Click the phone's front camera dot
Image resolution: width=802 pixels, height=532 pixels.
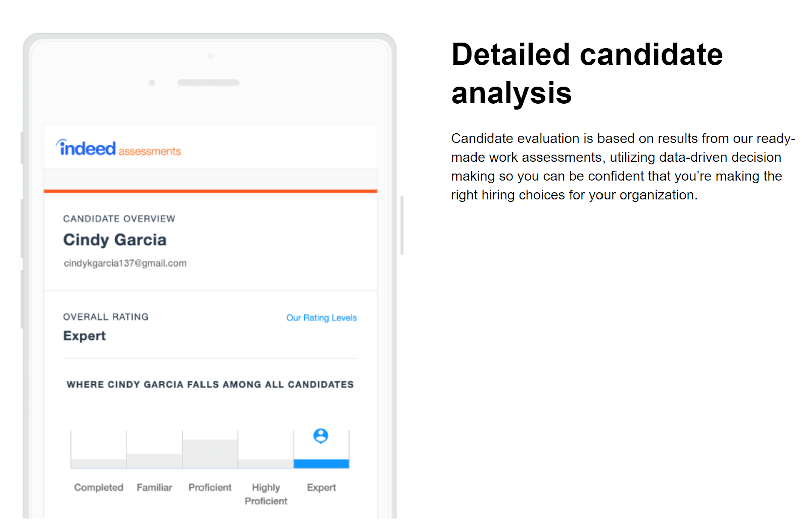[x=152, y=82]
